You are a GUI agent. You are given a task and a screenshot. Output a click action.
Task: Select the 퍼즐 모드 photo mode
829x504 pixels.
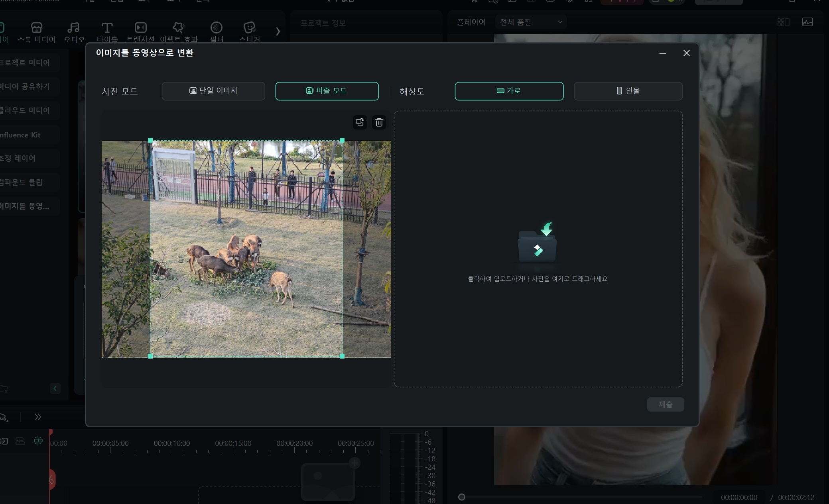(x=327, y=91)
